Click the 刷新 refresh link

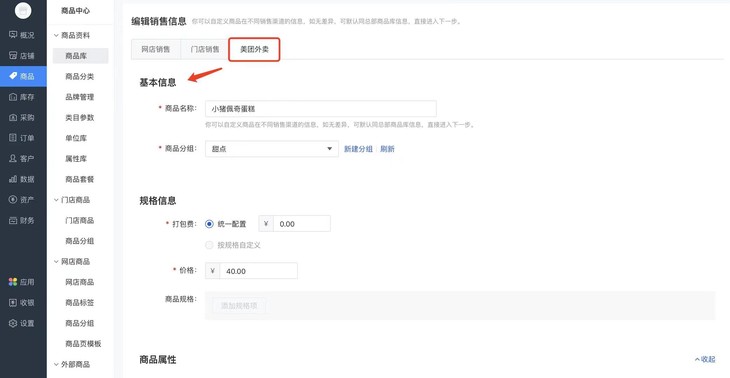[387, 149]
